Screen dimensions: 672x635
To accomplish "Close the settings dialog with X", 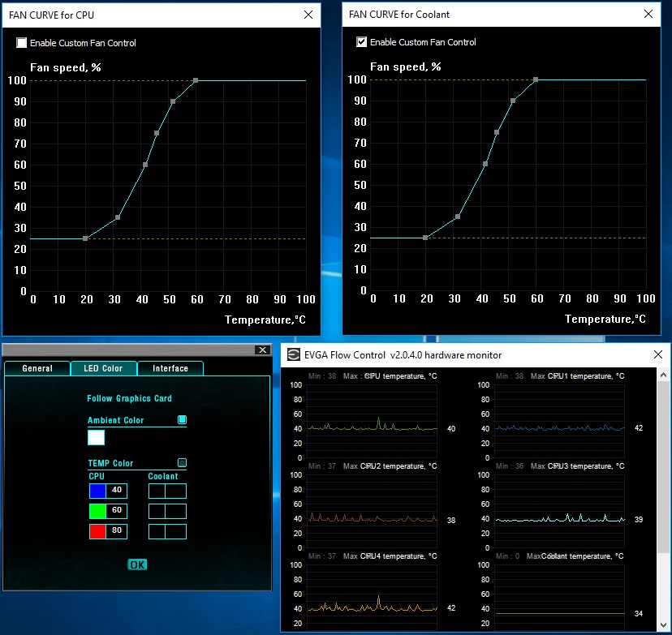I will [x=261, y=350].
